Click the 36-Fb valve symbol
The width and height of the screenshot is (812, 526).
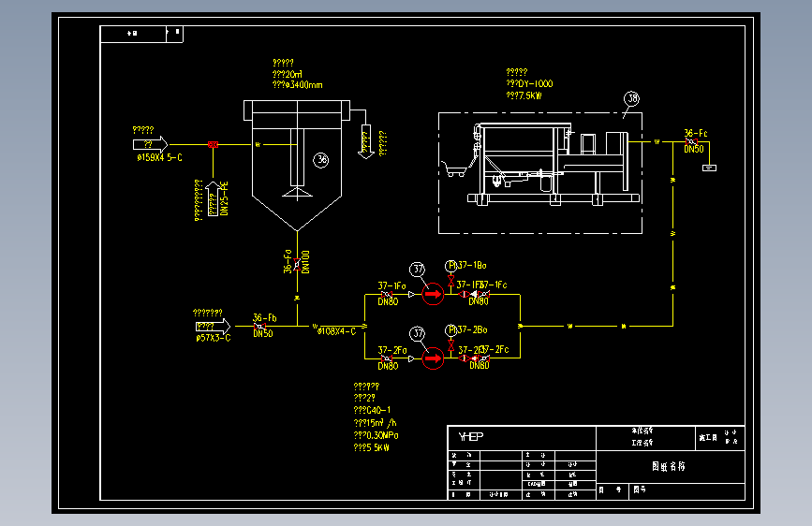(x=260, y=326)
